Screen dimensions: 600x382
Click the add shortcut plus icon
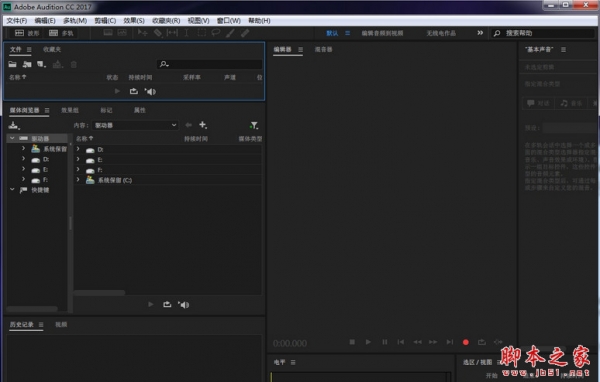coord(203,125)
